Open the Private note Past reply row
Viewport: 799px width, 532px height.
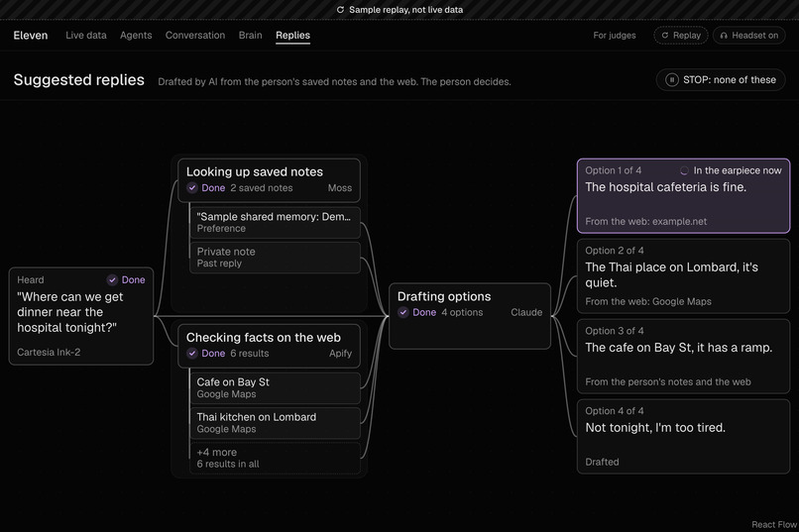point(276,258)
